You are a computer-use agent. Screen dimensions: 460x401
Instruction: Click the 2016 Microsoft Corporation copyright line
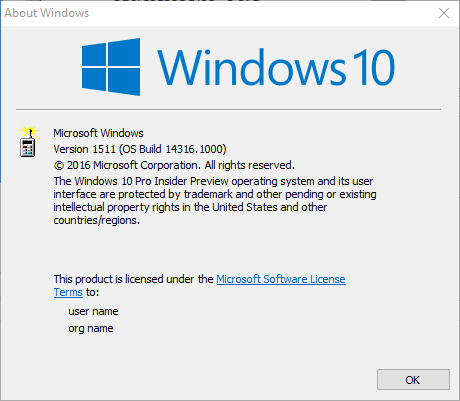point(174,165)
